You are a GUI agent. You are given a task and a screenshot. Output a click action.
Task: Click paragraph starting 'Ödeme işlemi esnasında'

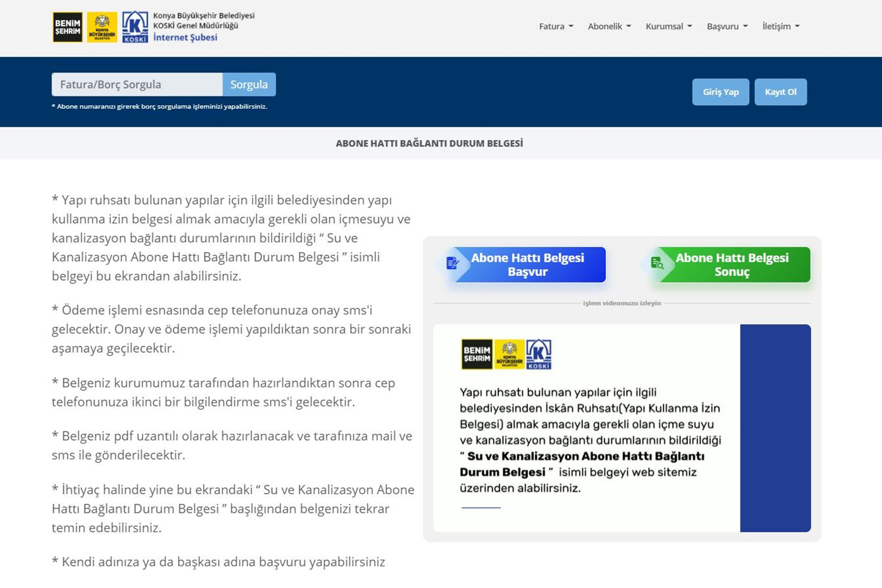pos(231,329)
